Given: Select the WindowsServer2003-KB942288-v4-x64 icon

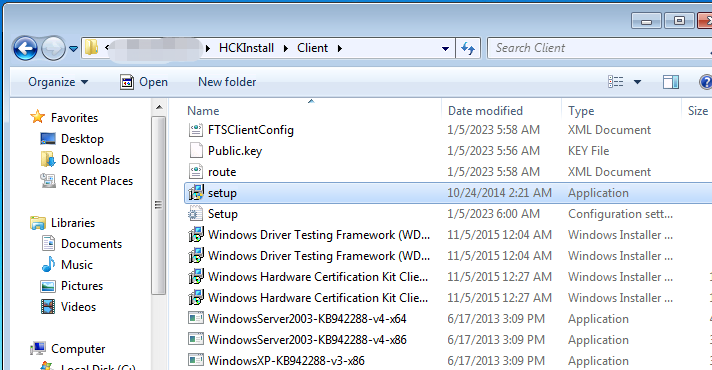Looking at the screenshot, I should 196,318.
